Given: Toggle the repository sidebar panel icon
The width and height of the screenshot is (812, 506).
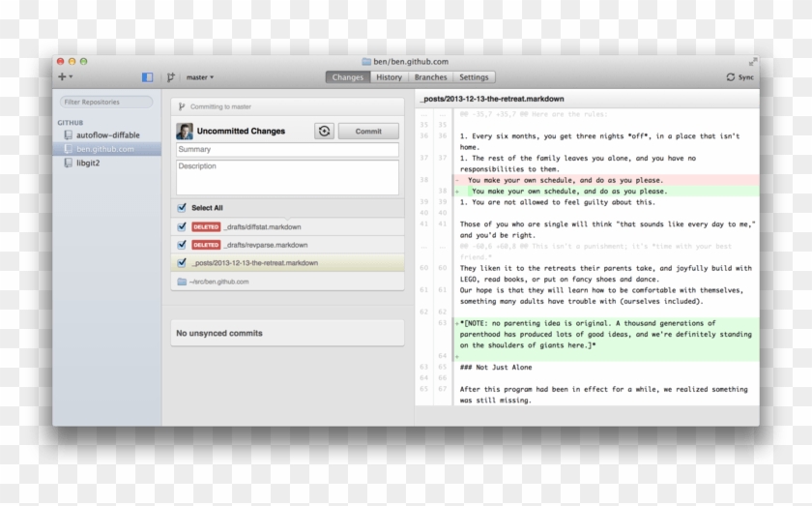Looking at the screenshot, I should 147,77.
